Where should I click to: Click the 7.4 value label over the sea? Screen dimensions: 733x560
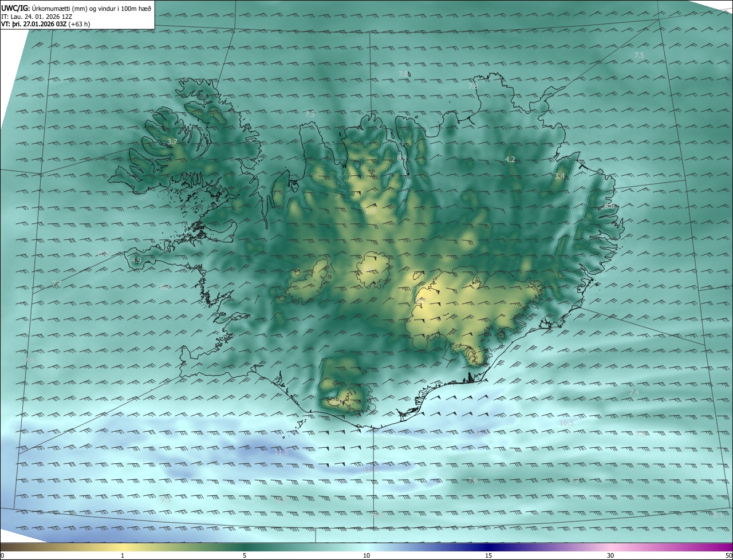[x=634, y=392]
